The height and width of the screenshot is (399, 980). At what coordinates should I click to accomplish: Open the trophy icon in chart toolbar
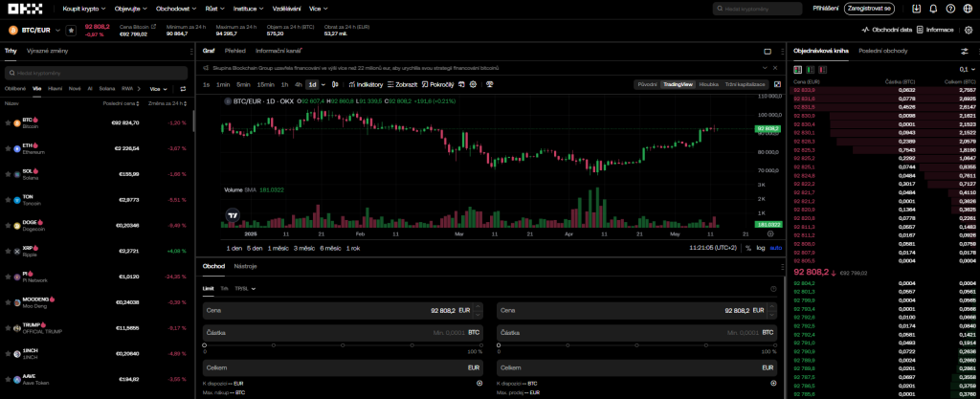[x=490, y=84]
